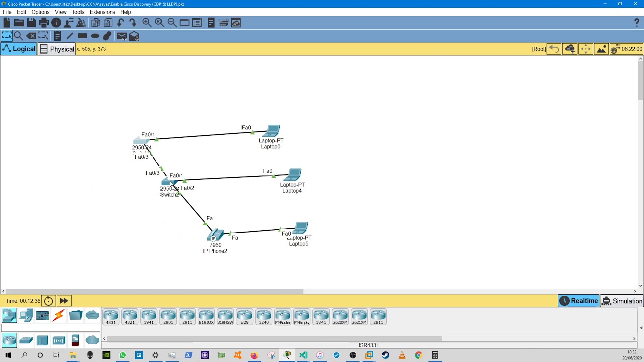
Task: Redo the last action
Action: pyautogui.click(x=132, y=23)
